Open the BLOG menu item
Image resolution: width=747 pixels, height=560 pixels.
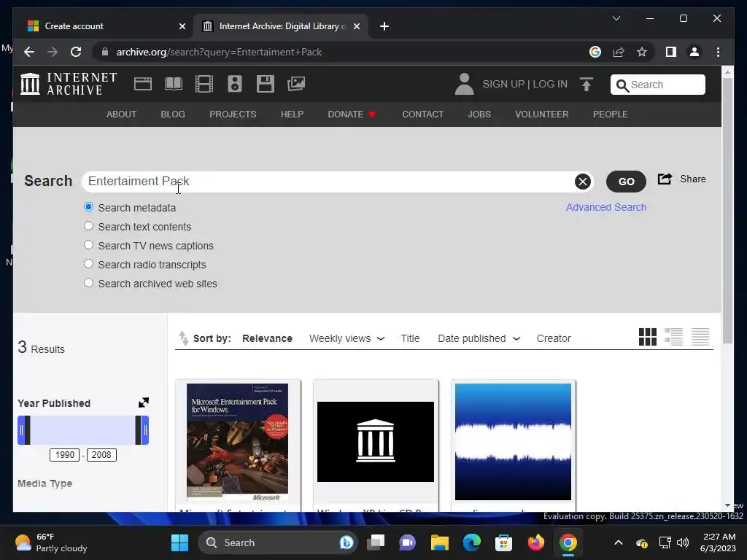click(x=173, y=114)
